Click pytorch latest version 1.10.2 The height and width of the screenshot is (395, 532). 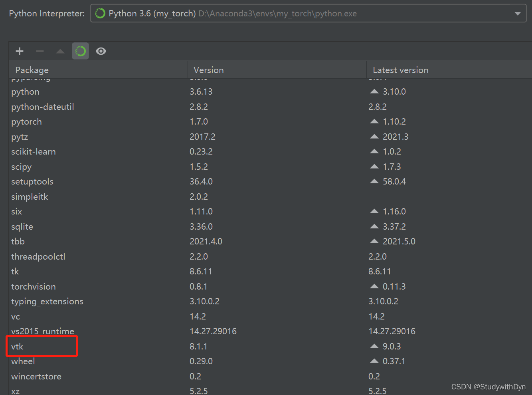[x=394, y=122]
